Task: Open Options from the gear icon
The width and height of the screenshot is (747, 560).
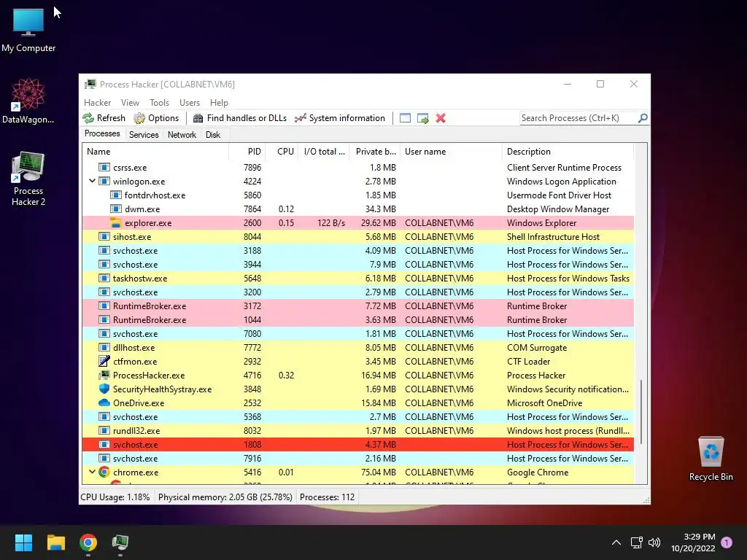Action: (139, 118)
